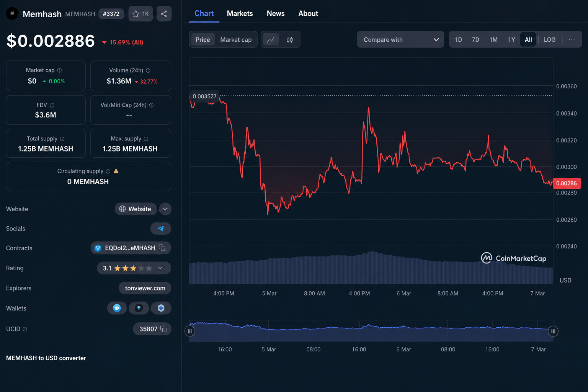This screenshot has height=392, width=588.
Task: Click Circulating supply info icon
Action: tap(108, 171)
